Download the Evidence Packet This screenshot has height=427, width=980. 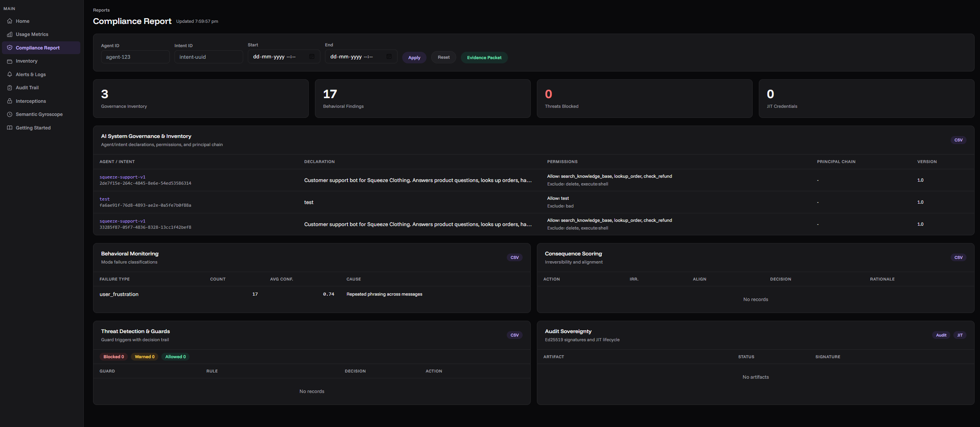(x=484, y=58)
